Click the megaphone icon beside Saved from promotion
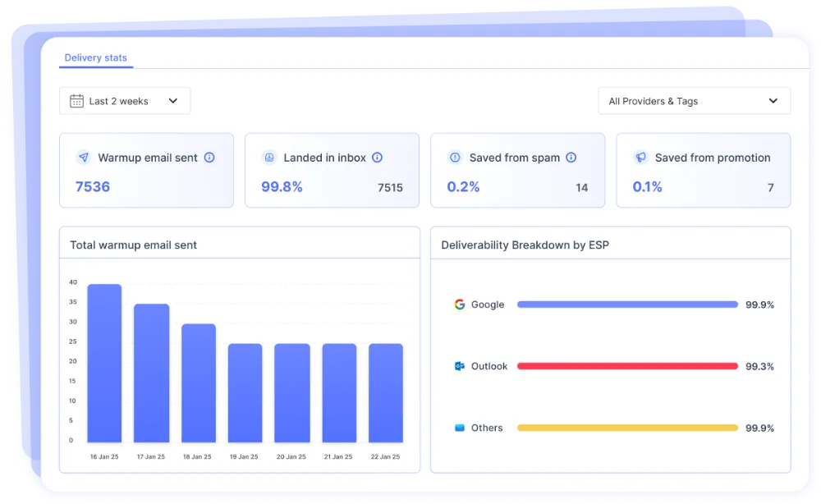821x504 pixels. [640, 158]
